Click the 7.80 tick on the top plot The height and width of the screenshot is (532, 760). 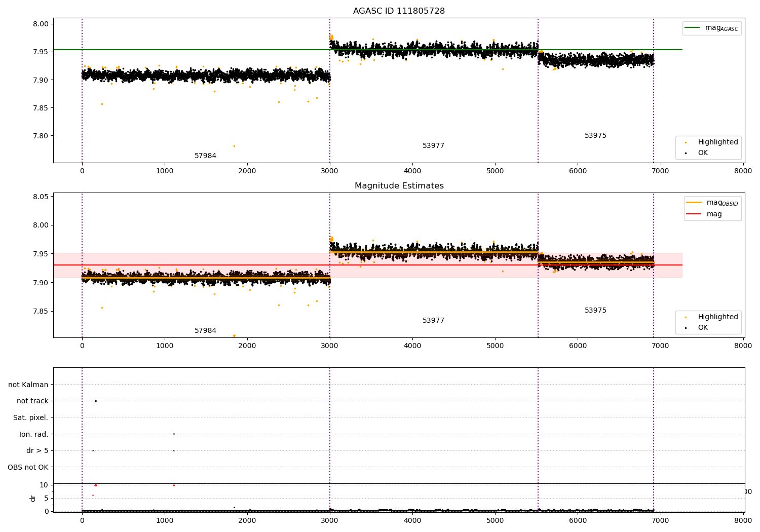point(40,136)
